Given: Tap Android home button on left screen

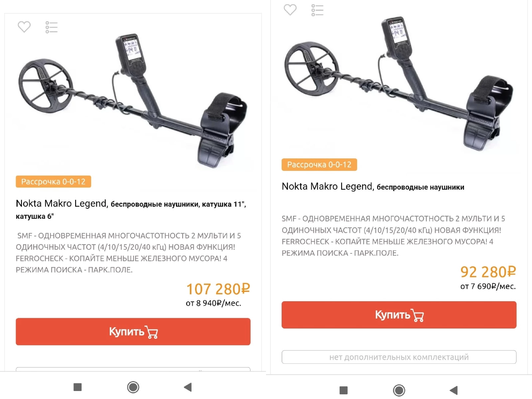Looking at the screenshot, I should click(133, 387).
